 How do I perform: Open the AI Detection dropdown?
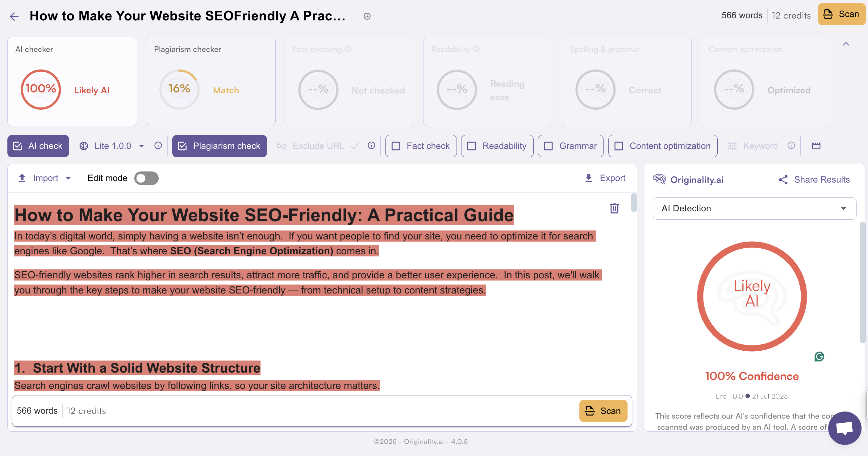coord(754,209)
